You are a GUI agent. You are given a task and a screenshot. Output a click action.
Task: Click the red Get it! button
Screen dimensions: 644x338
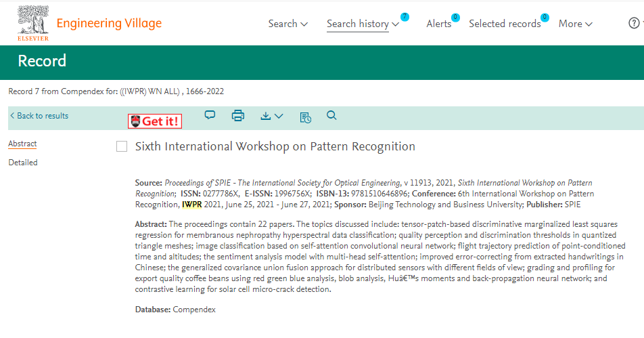(x=155, y=121)
